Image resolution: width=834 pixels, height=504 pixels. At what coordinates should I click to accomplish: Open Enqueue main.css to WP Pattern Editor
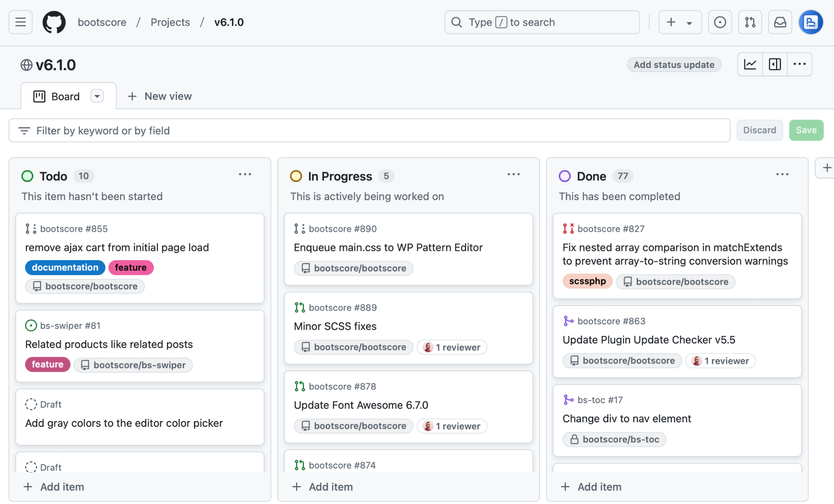(388, 247)
